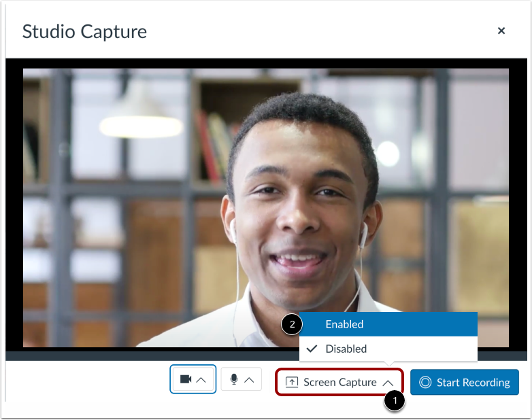Click the microphone icon
The width and height of the screenshot is (532, 420).
click(234, 379)
